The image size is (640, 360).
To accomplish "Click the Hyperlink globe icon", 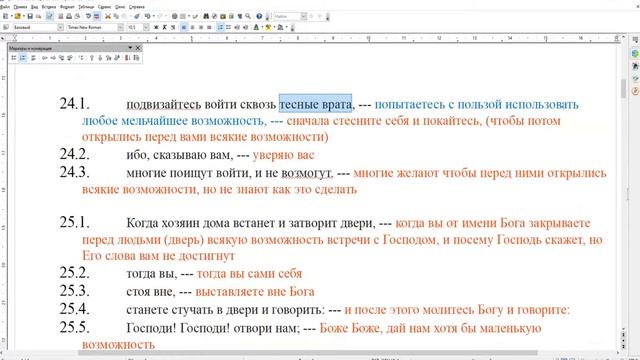I will 174,16.
